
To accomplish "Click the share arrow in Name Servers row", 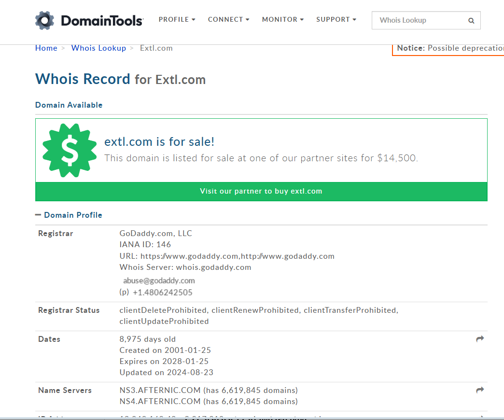I will click(x=479, y=390).
